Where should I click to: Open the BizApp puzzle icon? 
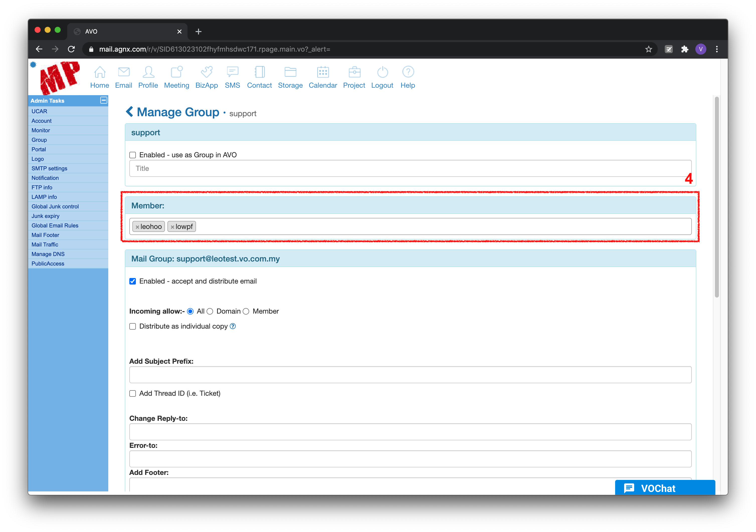pos(207,72)
